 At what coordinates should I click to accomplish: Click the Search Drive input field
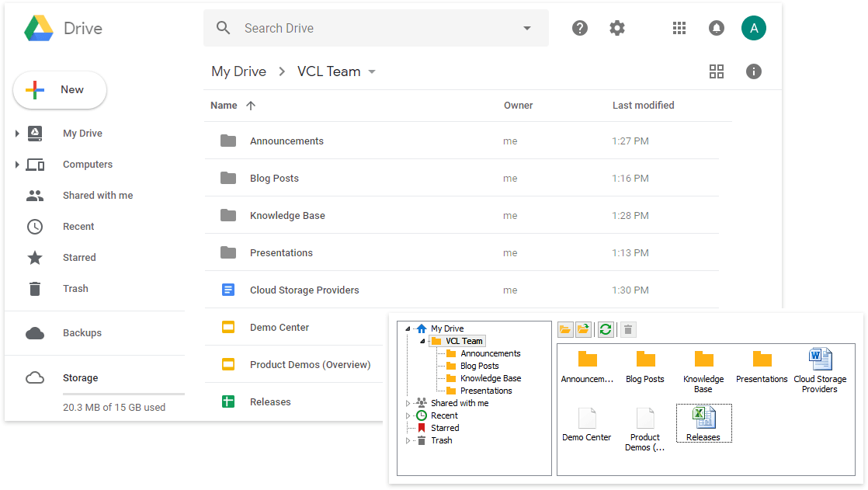(373, 29)
